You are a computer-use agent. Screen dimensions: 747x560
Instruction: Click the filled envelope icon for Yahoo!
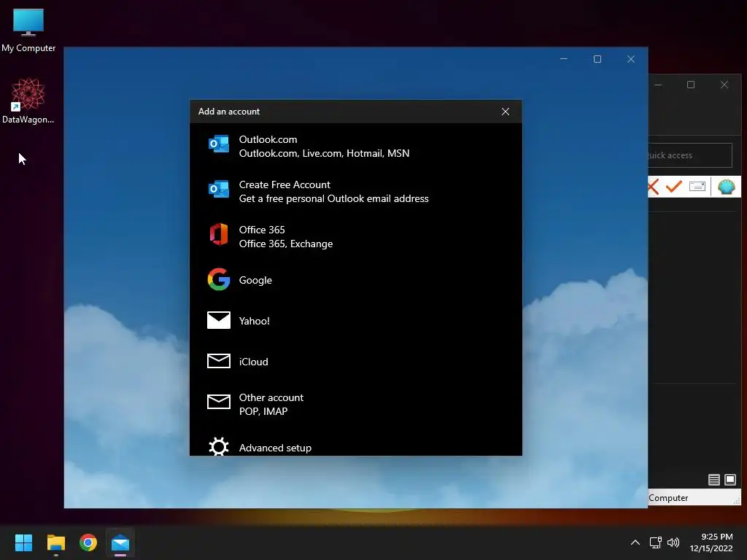[219, 320]
